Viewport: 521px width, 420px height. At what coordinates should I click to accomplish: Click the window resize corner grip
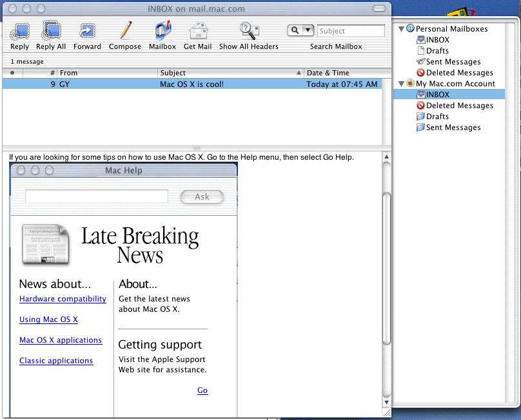pos(387,413)
